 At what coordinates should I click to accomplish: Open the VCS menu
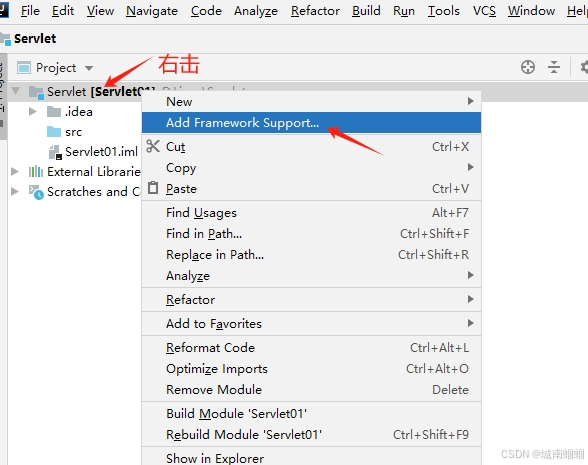click(484, 11)
